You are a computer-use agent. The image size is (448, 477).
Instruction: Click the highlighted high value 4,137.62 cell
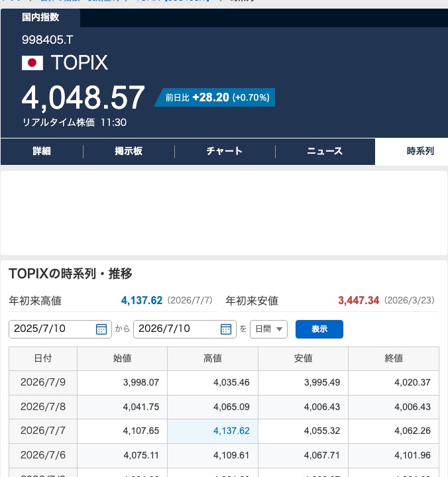click(213, 431)
